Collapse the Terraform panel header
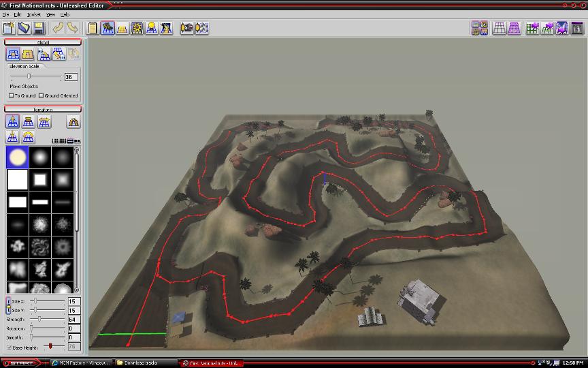Image resolution: width=588 pixels, height=368 pixels. [43, 109]
